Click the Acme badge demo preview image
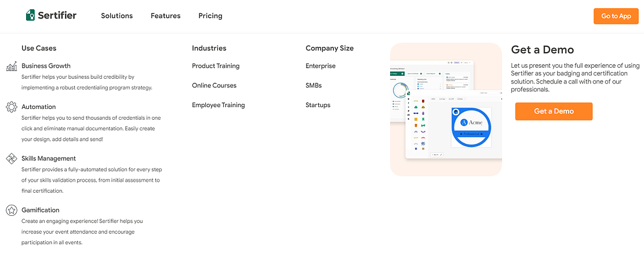This screenshot has width=644, height=261. (446, 109)
